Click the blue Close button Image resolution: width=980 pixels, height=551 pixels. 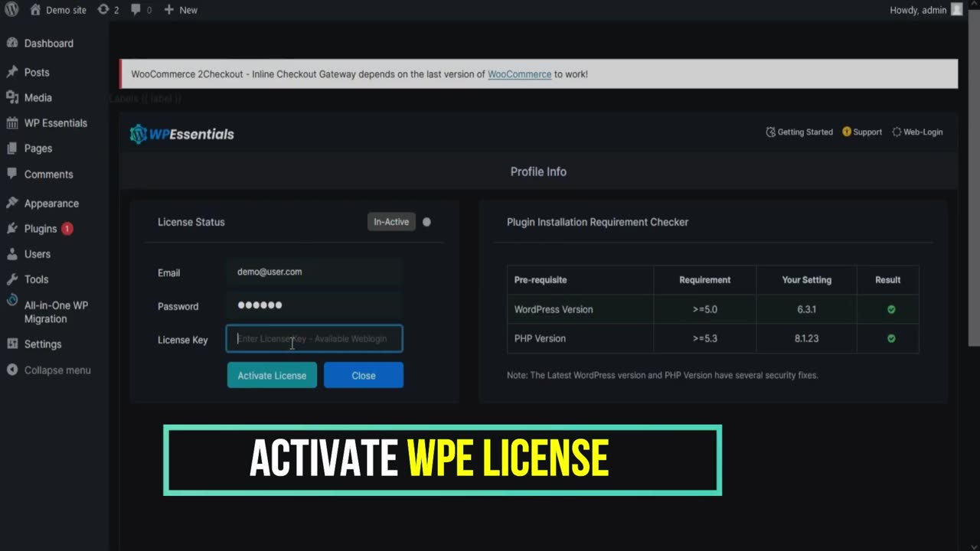(364, 375)
